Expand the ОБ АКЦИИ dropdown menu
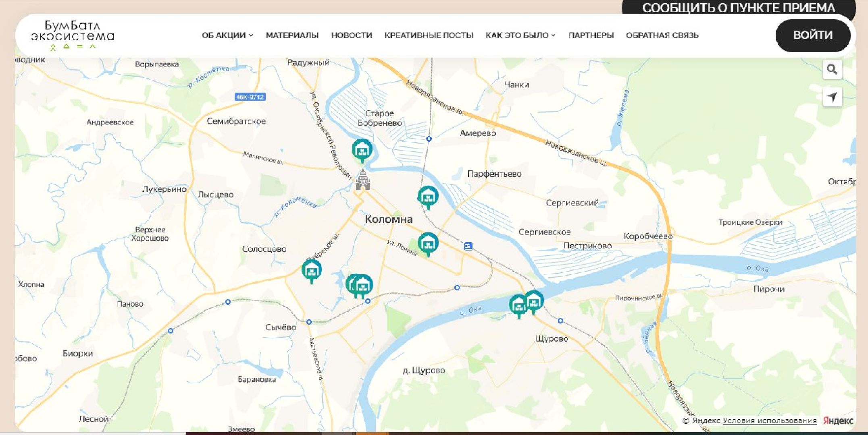Image resolution: width=868 pixels, height=435 pixels. pos(227,35)
